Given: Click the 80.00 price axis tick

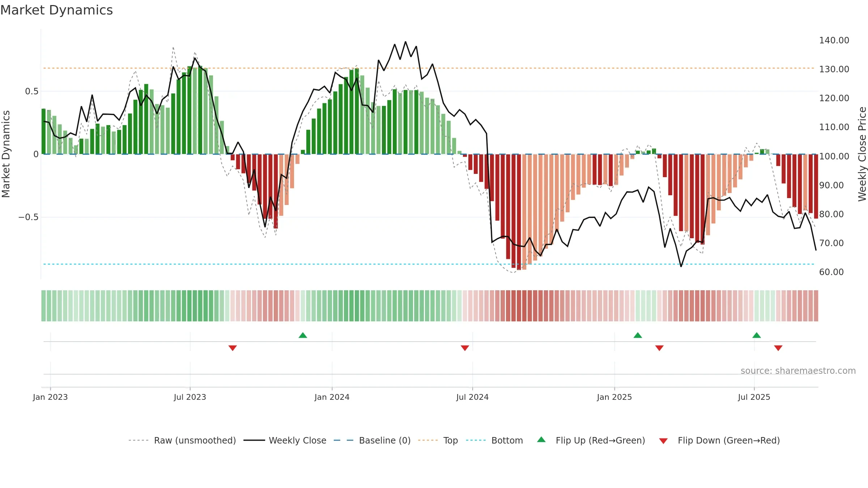Looking at the screenshot, I should click(831, 214).
